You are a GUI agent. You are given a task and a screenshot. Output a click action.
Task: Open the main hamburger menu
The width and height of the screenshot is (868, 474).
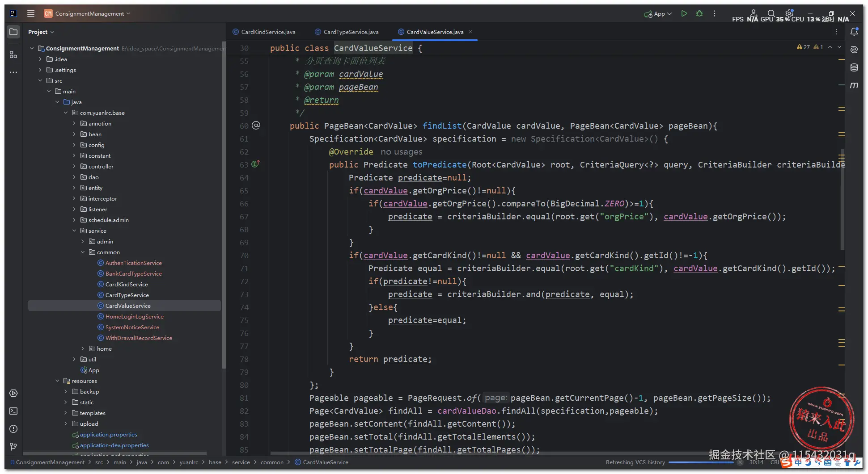[x=31, y=13]
